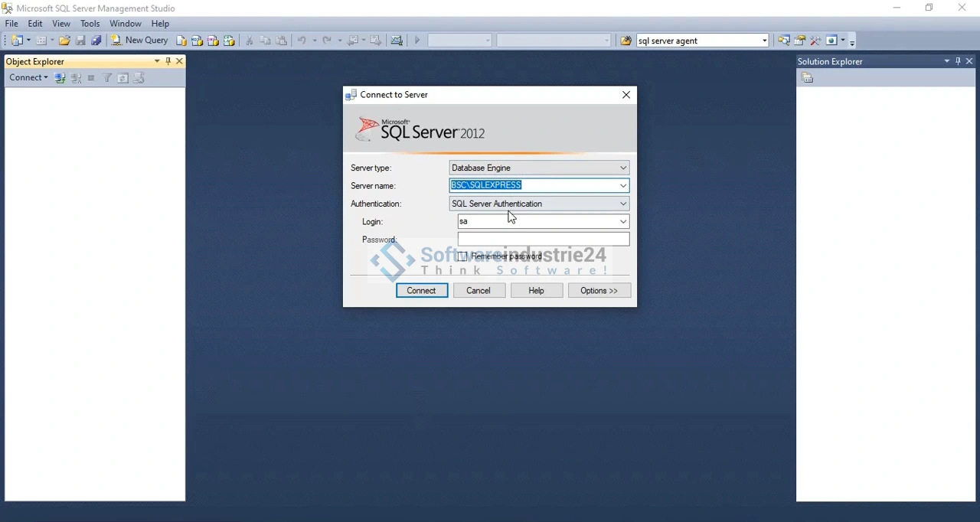Open the Authentication dropdown list

[622, 204]
